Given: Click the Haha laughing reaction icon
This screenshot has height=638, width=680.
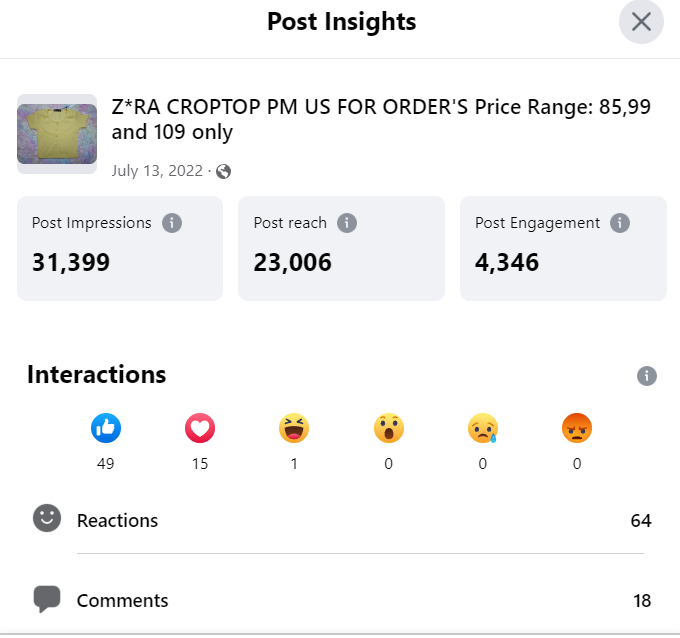Looking at the screenshot, I should [x=294, y=429].
